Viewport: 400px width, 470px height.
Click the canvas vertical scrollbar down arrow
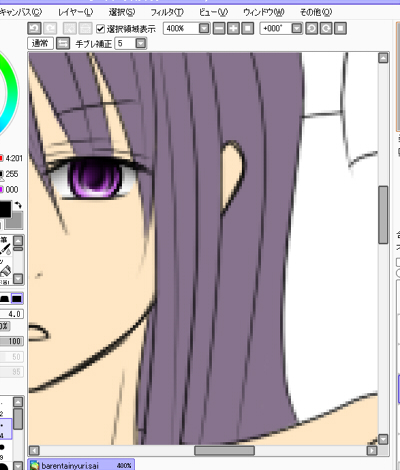pyautogui.click(x=383, y=439)
